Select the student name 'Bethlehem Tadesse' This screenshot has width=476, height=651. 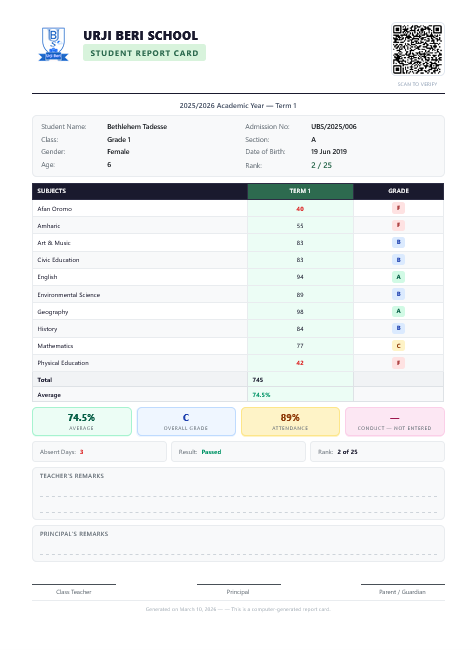click(x=137, y=127)
